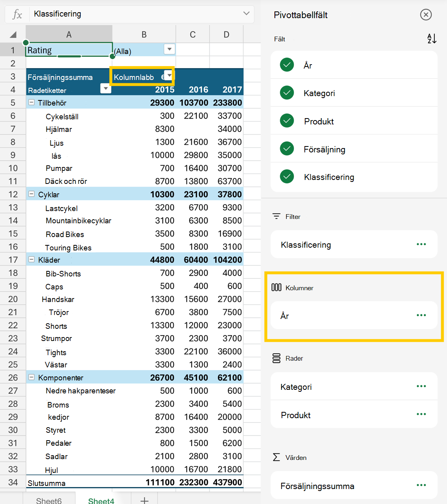447x504 pixels.
Task: Select Tillbehör 2017 total 233800
Action: point(228,103)
